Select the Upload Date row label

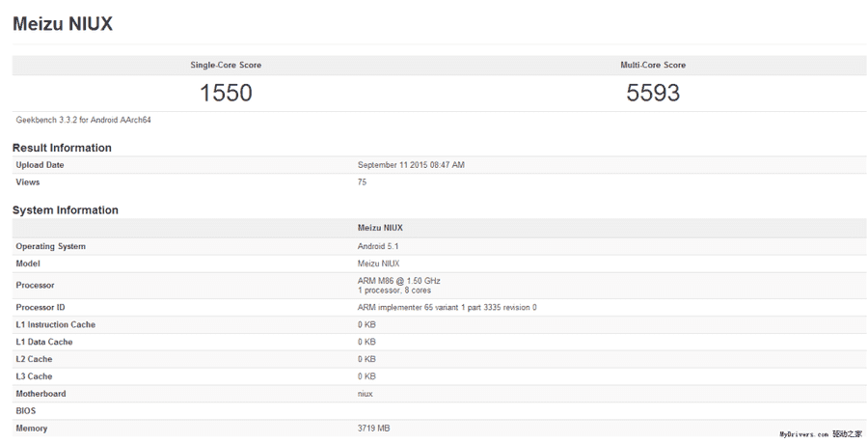(x=40, y=165)
